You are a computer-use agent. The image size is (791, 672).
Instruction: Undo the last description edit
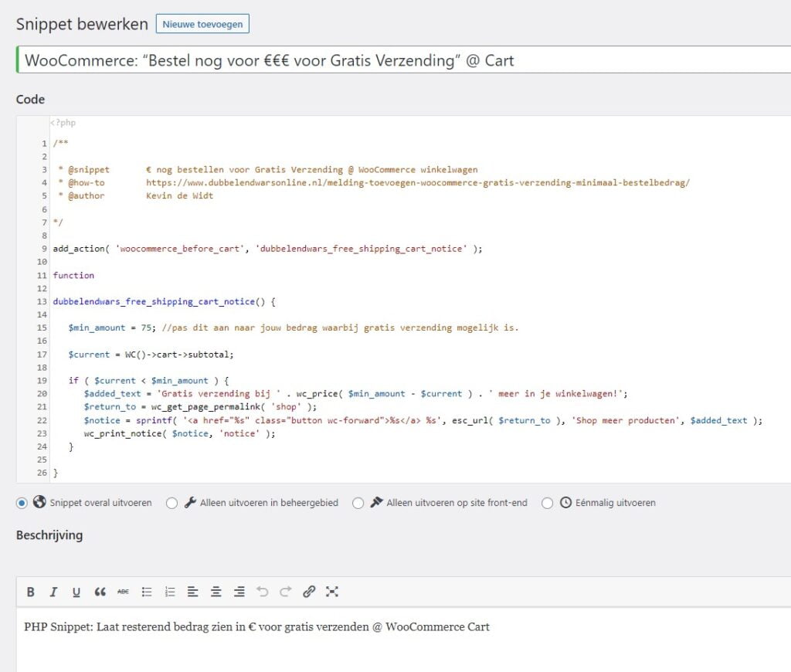[x=263, y=592]
